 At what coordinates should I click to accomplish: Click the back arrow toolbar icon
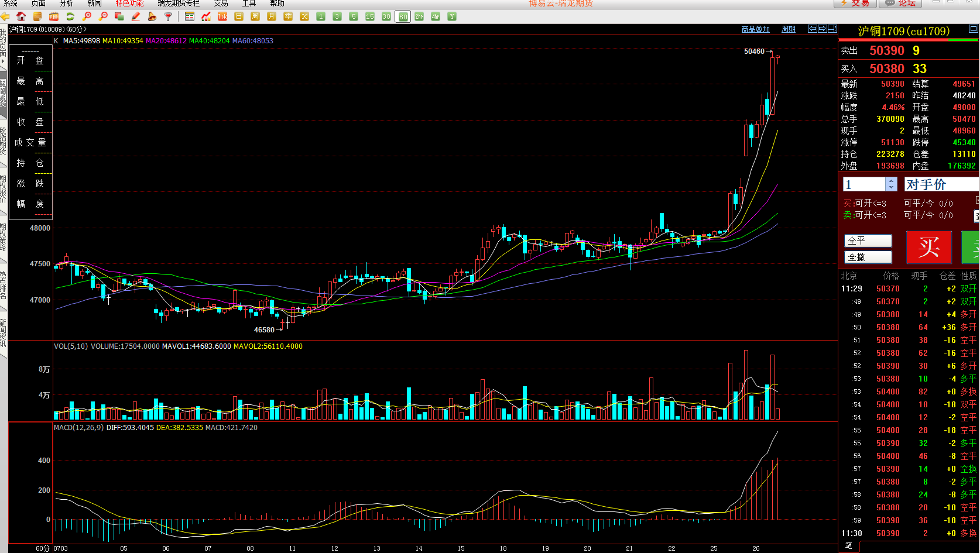pos(5,16)
